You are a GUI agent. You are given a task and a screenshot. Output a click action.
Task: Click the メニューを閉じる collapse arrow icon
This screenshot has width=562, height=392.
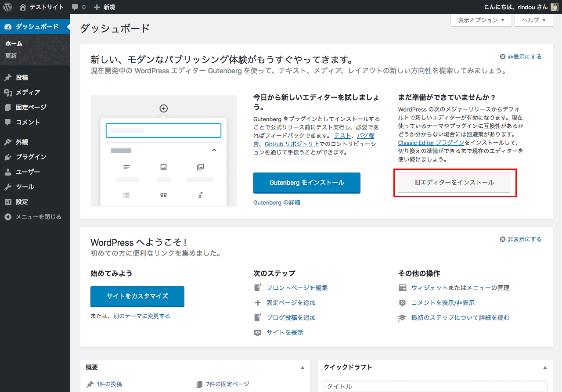click(x=8, y=217)
